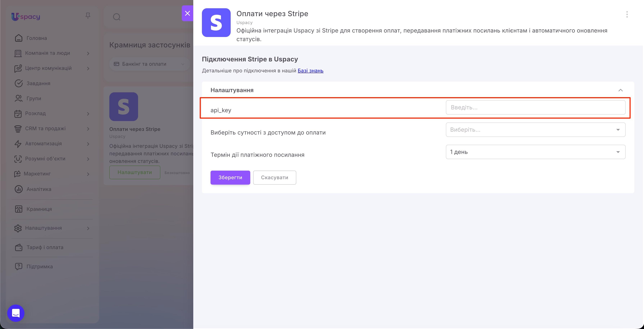This screenshot has height=329, width=644.
Task: Open the three-dot options menu
Action: [627, 15]
